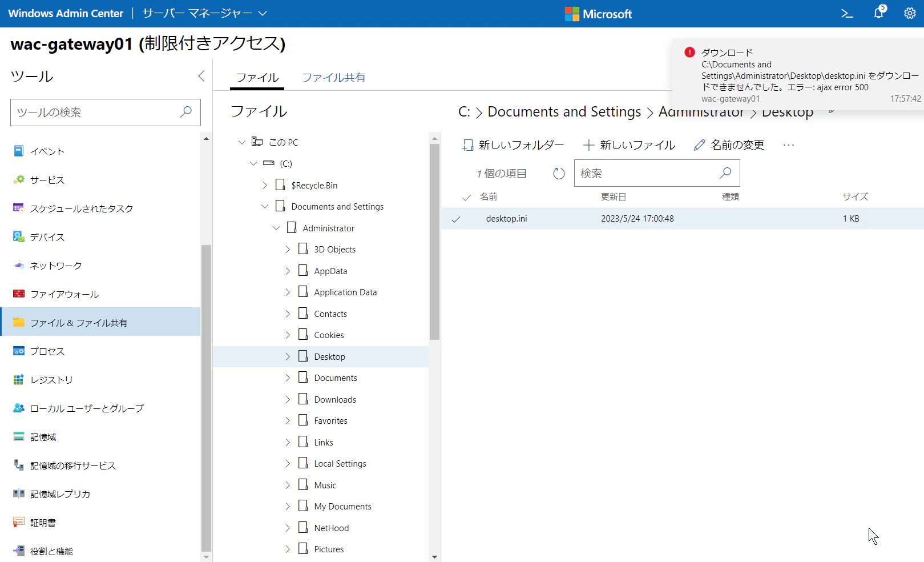The width and height of the screenshot is (924, 562).
Task: Open ローカル ユーザーとグループ tool
Action: [101, 408]
